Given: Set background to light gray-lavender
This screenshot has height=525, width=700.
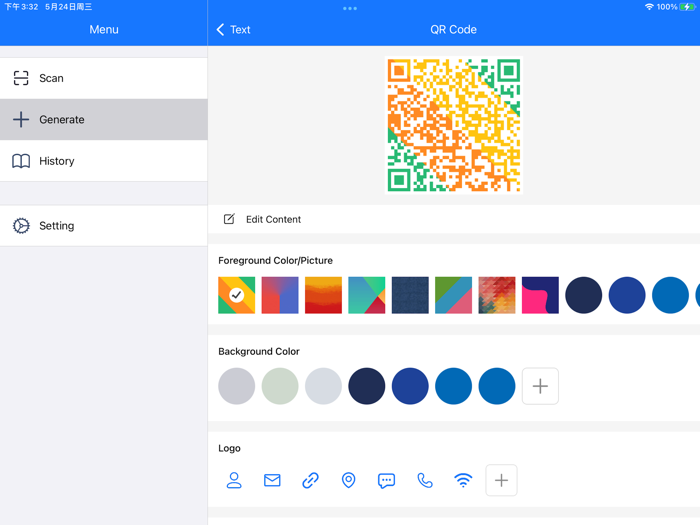Looking at the screenshot, I should click(x=237, y=386).
